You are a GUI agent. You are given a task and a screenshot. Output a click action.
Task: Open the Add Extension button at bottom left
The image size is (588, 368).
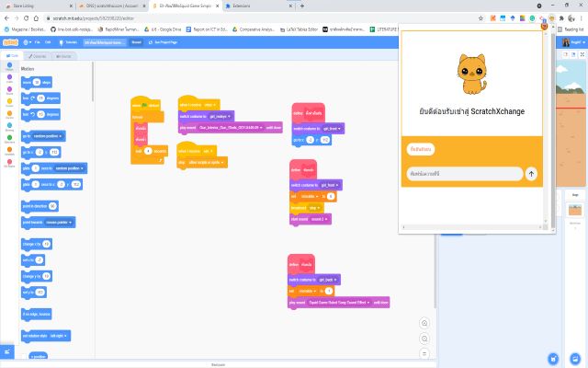pyautogui.click(x=7, y=351)
